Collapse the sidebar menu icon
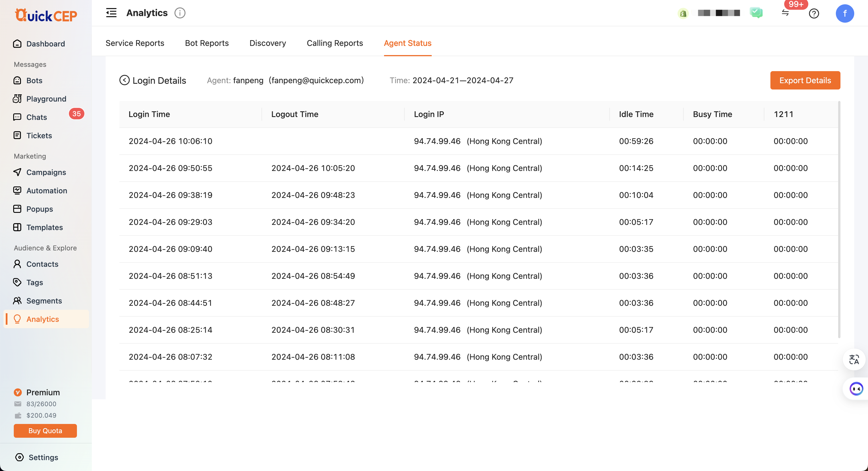Viewport: 868px width, 471px height. pyautogui.click(x=111, y=13)
